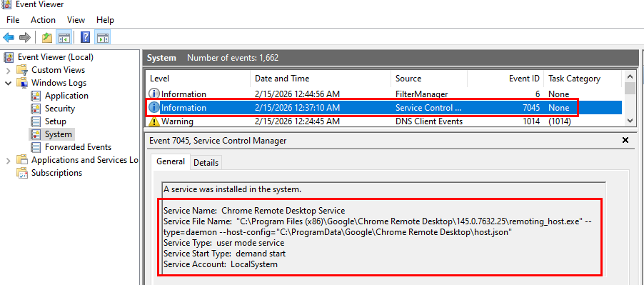
Task: Open the File menu
Action: 13,20
